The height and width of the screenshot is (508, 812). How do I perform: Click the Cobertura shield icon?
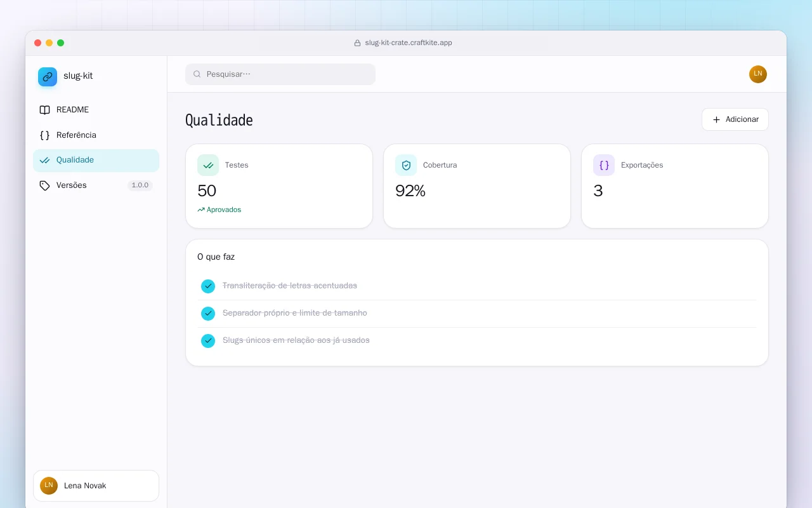(x=406, y=165)
